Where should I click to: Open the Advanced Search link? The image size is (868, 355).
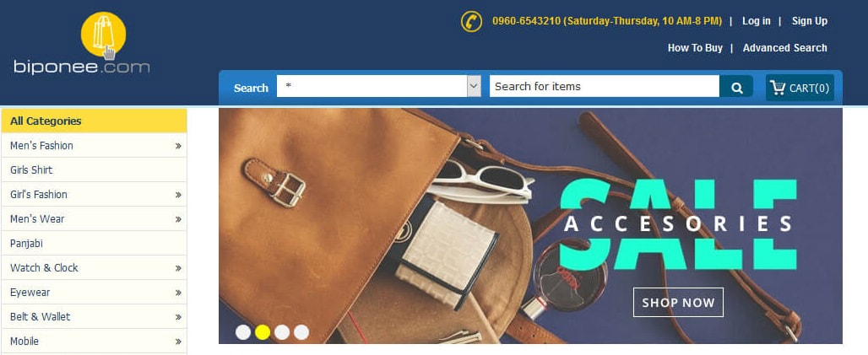coord(785,48)
